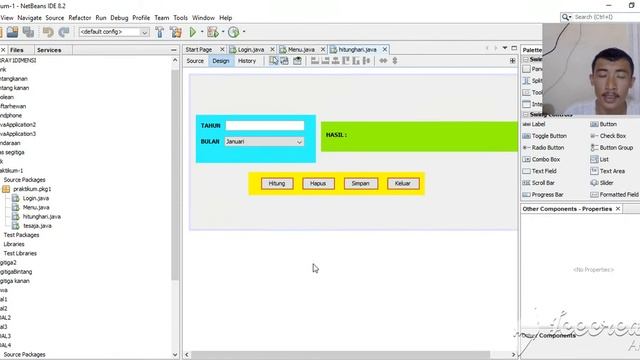The width and height of the screenshot is (640, 360).
Task: Pick the Toggle Button icon in Palette
Action: [x=527, y=136]
